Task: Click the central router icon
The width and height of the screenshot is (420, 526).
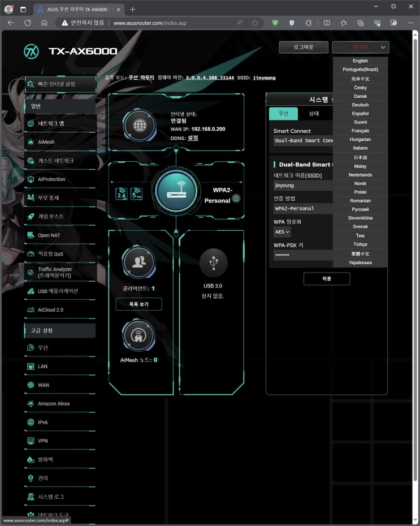Action: (176, 191)
